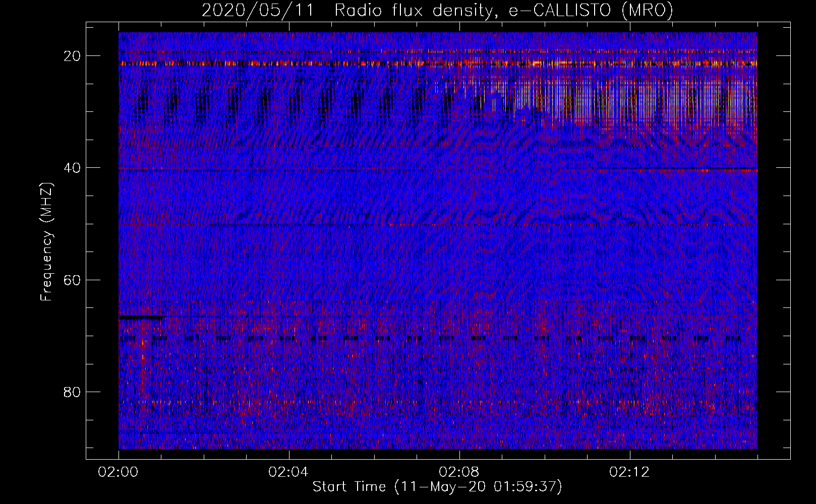This screenshot has height=504, width=816.
Task: Click the '60' frequency tick label
Action: click(x=73, y=280)
